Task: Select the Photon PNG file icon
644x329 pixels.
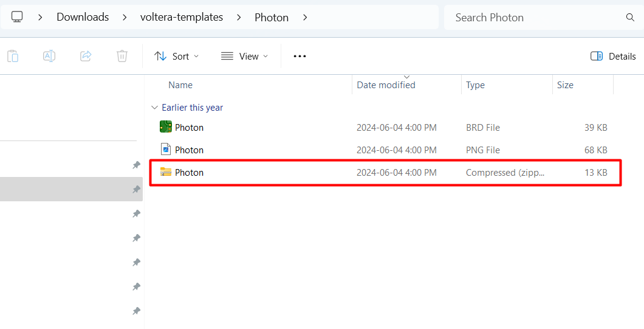Action: (x=165, y=149)
